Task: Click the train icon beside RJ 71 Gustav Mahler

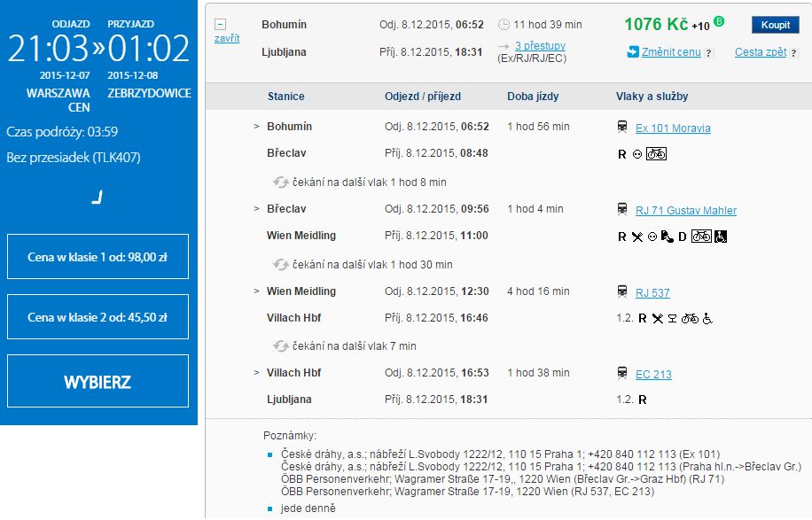Action: click(x=622, y=210)
